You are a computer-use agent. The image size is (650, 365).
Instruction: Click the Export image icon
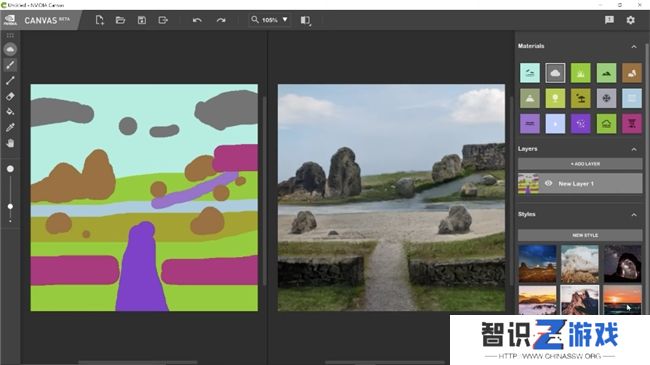click(163, 20)
